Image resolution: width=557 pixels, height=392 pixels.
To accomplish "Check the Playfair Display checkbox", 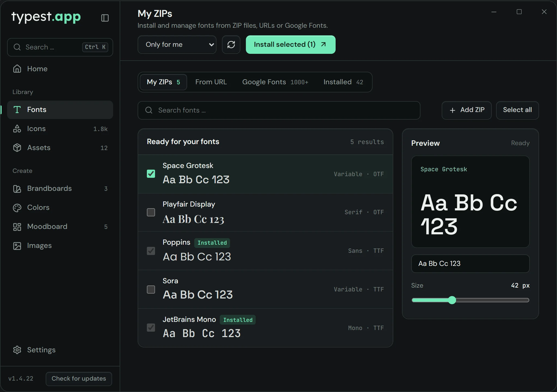I will coord(151,212).
